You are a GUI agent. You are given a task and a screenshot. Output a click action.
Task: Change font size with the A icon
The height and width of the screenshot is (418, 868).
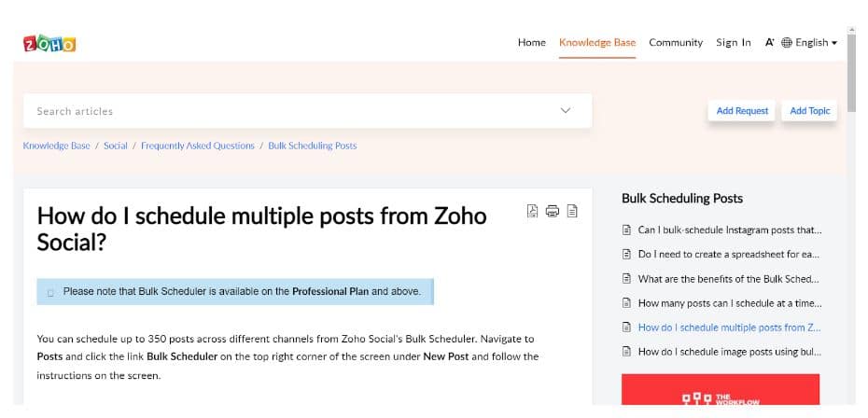[x=769, y=43]
